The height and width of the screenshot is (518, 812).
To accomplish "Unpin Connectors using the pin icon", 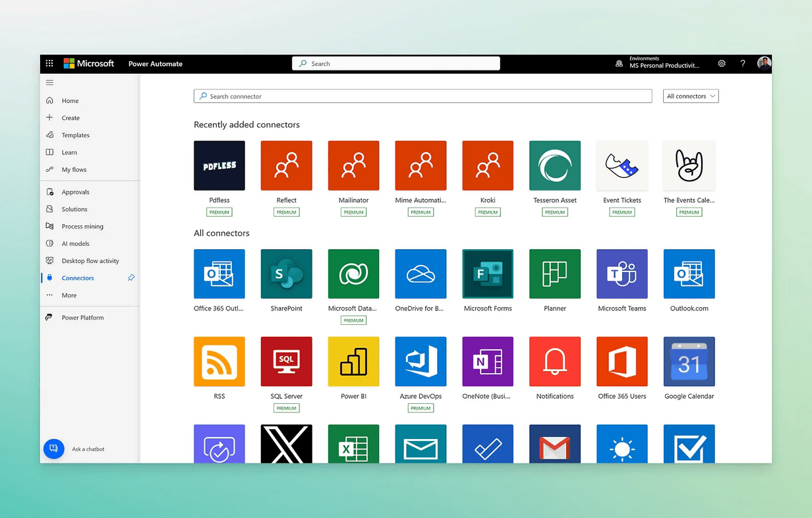I will pyautogui.click(x=131, y=278).
